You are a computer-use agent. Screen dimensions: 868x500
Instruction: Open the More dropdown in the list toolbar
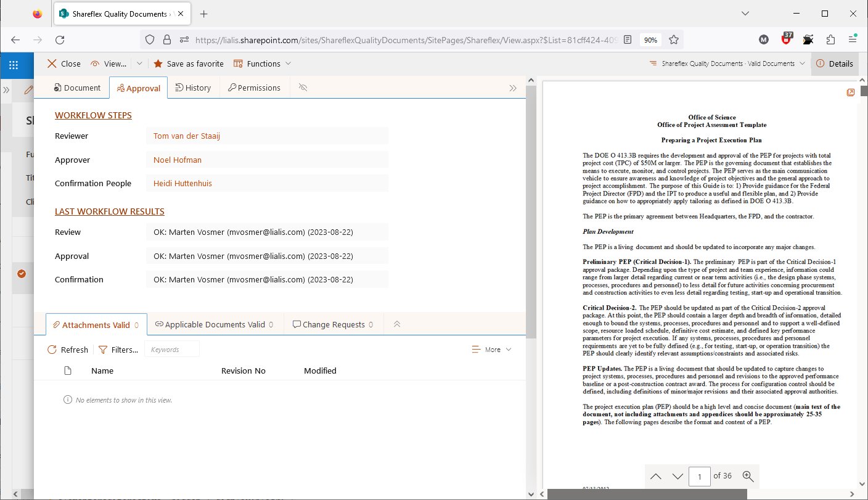[491, 350]
